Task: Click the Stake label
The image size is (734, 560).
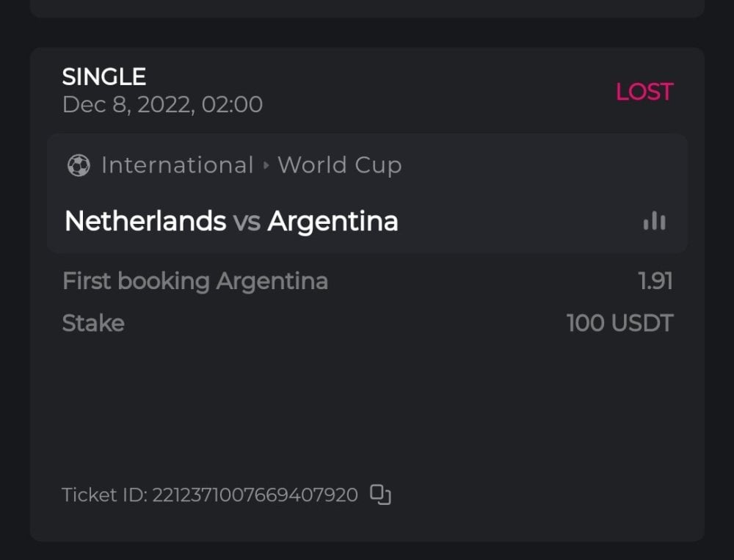Action: coord(93,324)
